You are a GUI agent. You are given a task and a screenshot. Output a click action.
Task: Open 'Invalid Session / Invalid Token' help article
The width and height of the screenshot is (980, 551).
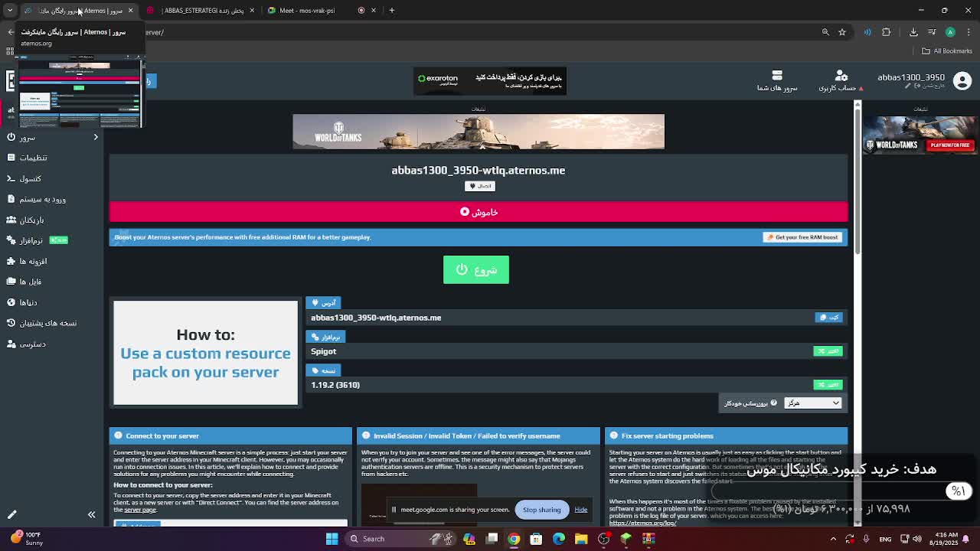tap(479, 435)
